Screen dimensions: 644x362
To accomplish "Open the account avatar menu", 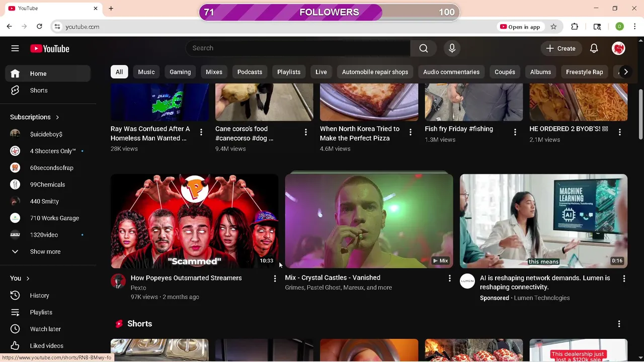I will click(x=618, y=48).
